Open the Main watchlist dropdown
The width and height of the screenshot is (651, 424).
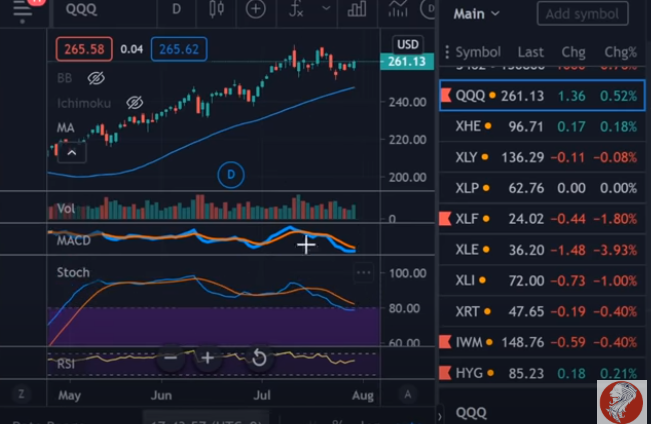476,14
